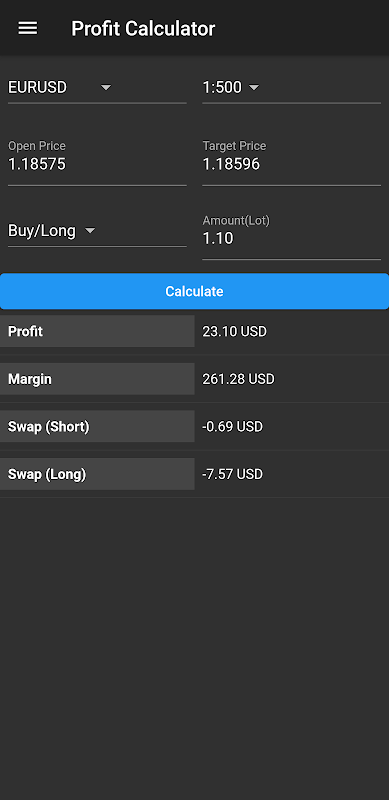
Task: Change the Buy/Long direction dropdown
Action: pyautogui.click(x=97, y=231)
